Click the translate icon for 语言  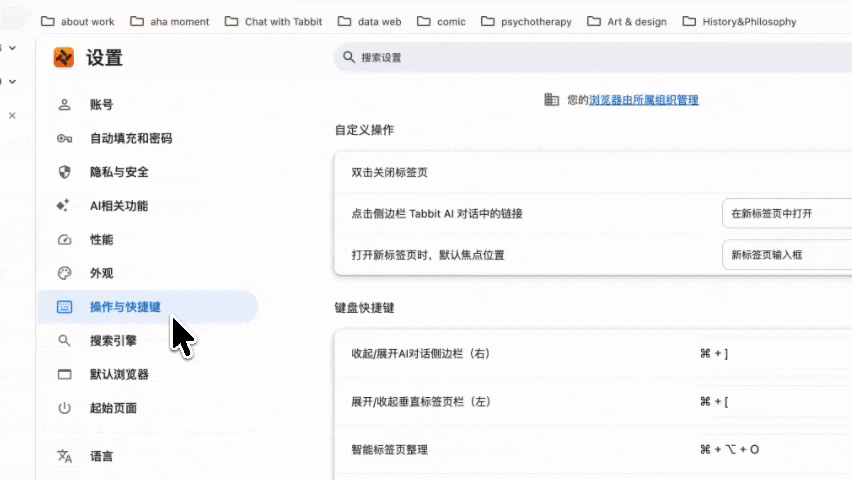pyautogui.click(x=64, y=456)
